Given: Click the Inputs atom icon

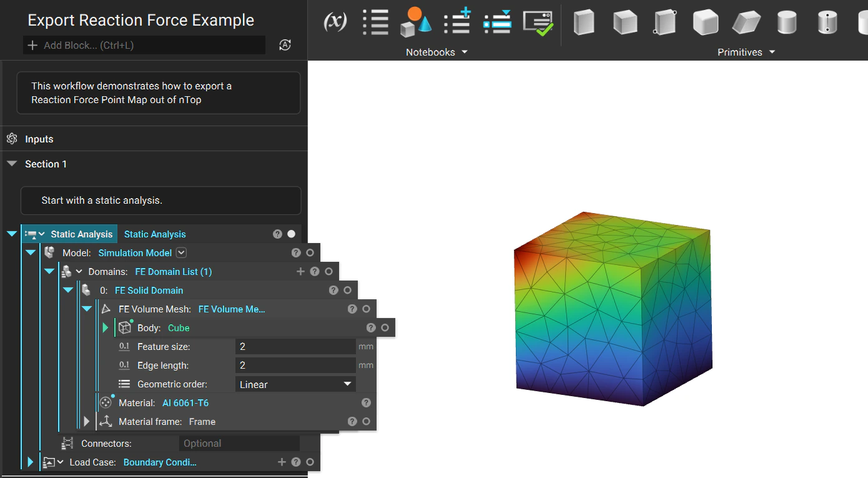Looking at the screenshot, I should (11, 139).
